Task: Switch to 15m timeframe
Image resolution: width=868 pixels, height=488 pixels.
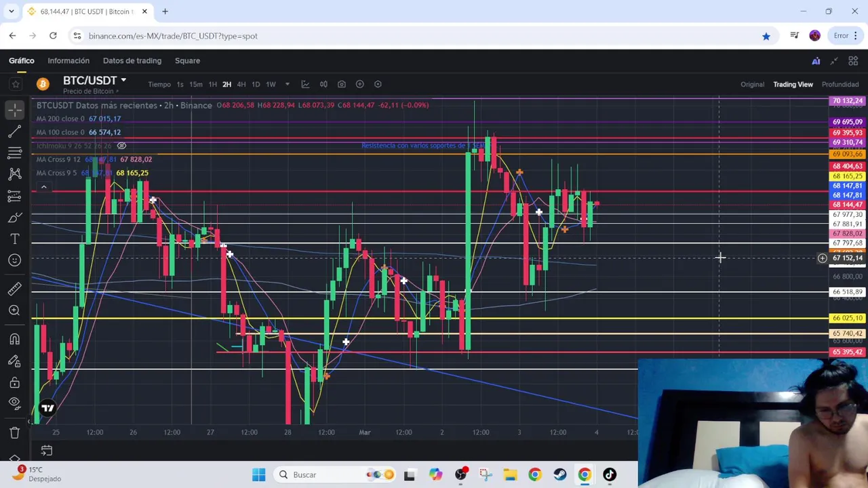Action: tap(196, 84)
